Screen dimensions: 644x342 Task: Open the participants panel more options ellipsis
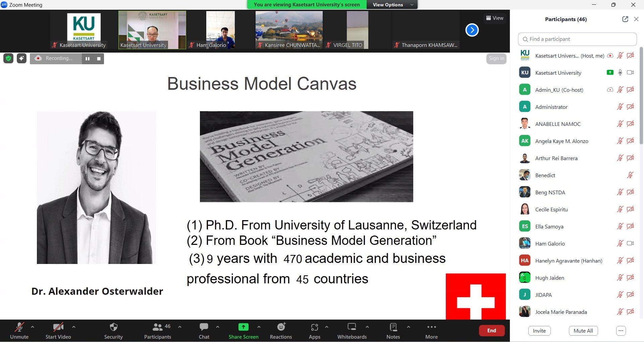[x=621, y=331]
